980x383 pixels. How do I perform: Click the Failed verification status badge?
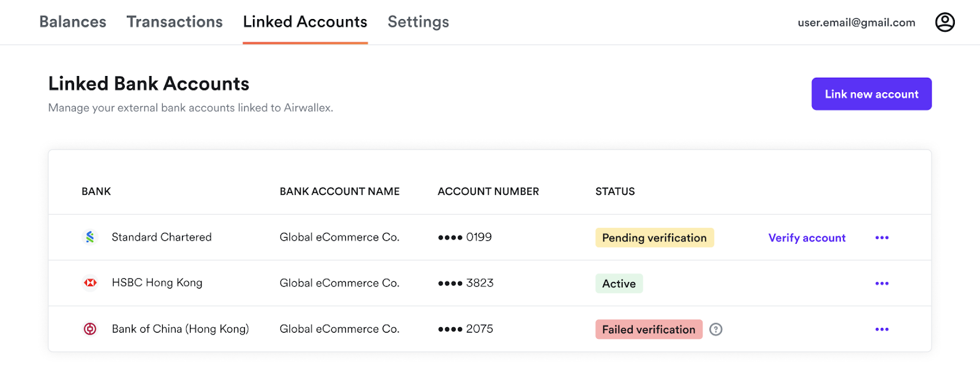(649, 330)
